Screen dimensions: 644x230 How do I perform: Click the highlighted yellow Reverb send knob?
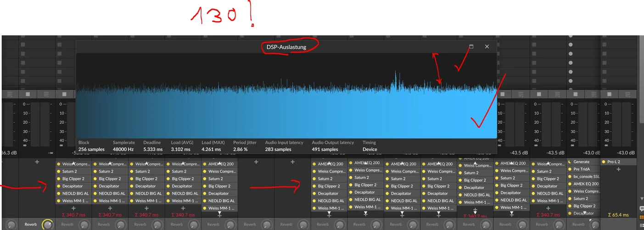point(47,224)
